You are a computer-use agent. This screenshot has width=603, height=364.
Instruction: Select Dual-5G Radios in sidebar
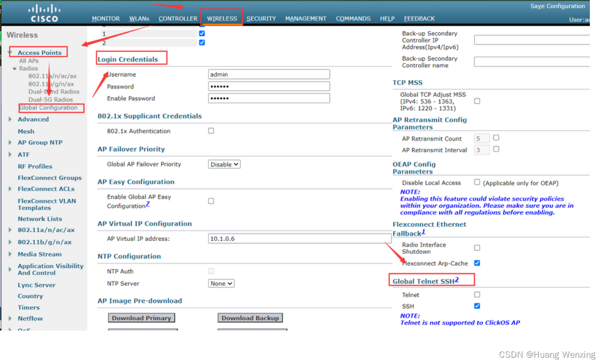click(x=51, y=99)
